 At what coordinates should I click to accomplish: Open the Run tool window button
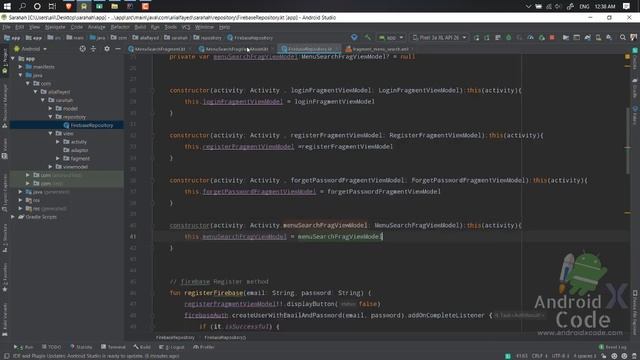(24, 347)
